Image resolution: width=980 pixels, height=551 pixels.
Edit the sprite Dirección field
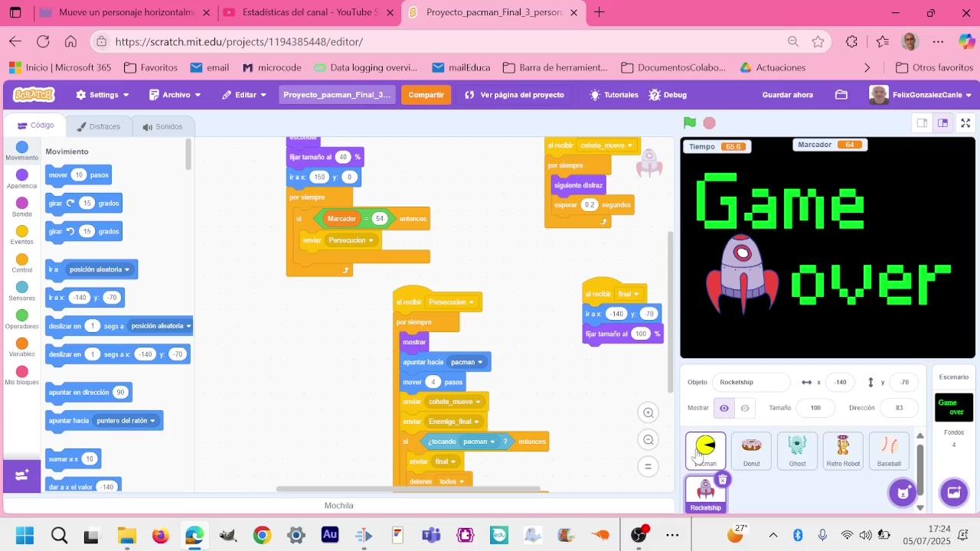coord(900,408)
